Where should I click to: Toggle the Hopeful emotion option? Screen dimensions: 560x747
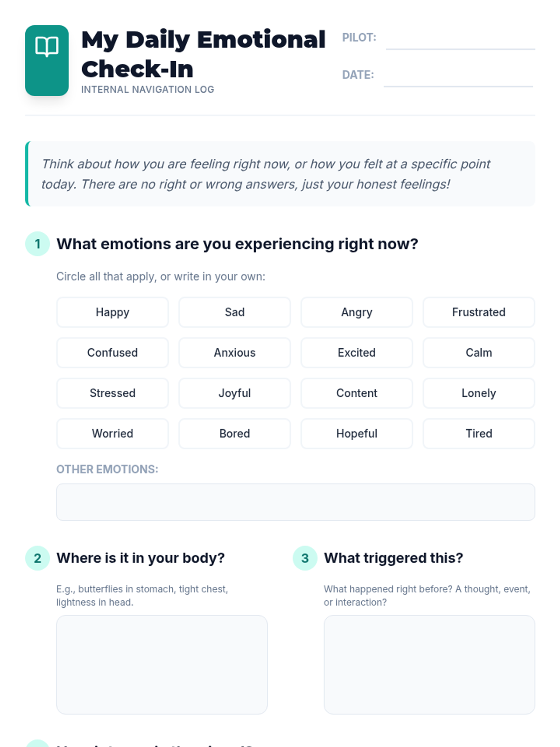357,434
